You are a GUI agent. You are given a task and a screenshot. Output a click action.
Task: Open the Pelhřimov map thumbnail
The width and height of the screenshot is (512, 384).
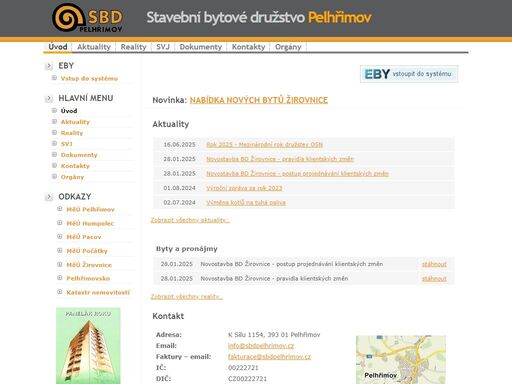pyautogui.click(x=401, y=360)
